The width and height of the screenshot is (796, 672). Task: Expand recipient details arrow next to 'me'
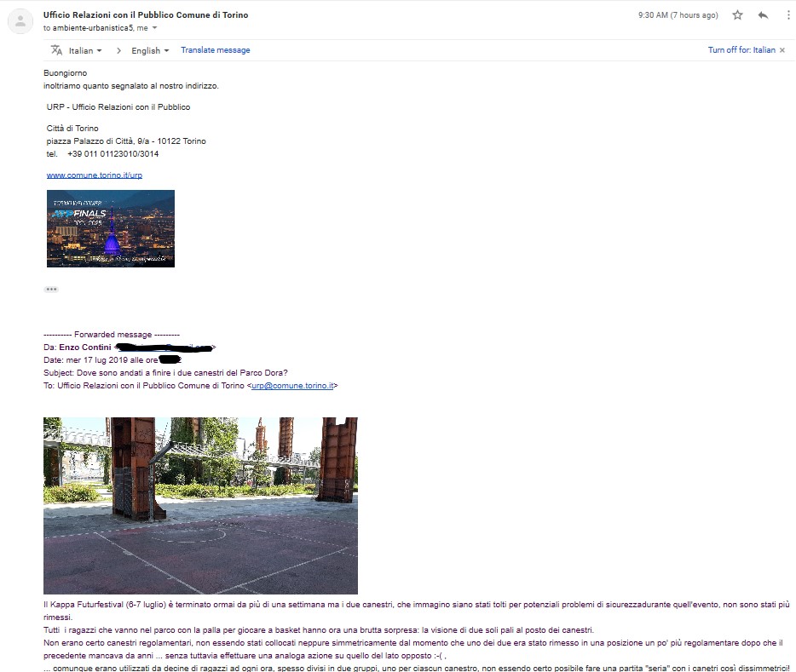click(155, 28)
